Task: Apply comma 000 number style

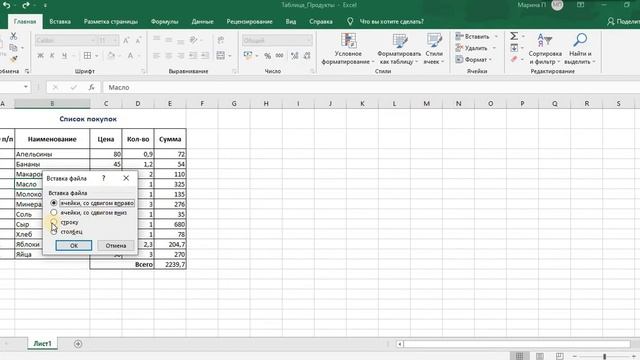Action: (280, 56)
